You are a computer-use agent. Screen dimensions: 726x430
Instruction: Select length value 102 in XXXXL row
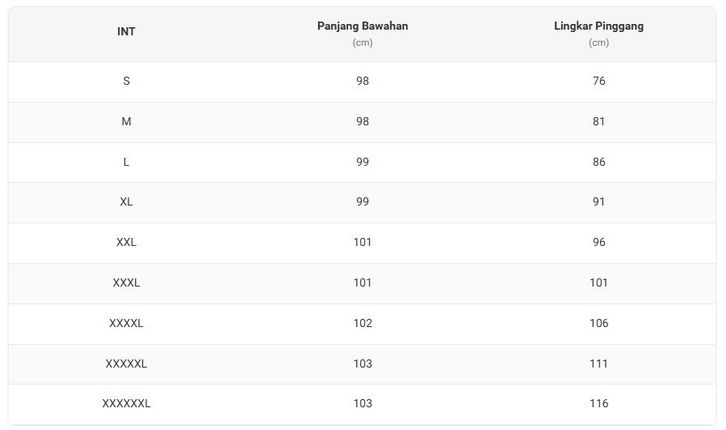(362, 323)
